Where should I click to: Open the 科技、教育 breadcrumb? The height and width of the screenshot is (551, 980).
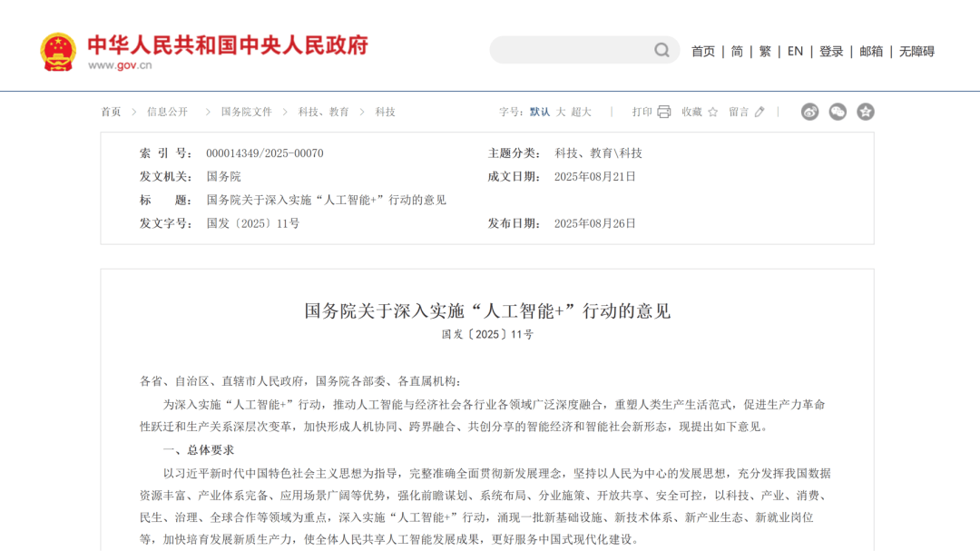[323, 112]
